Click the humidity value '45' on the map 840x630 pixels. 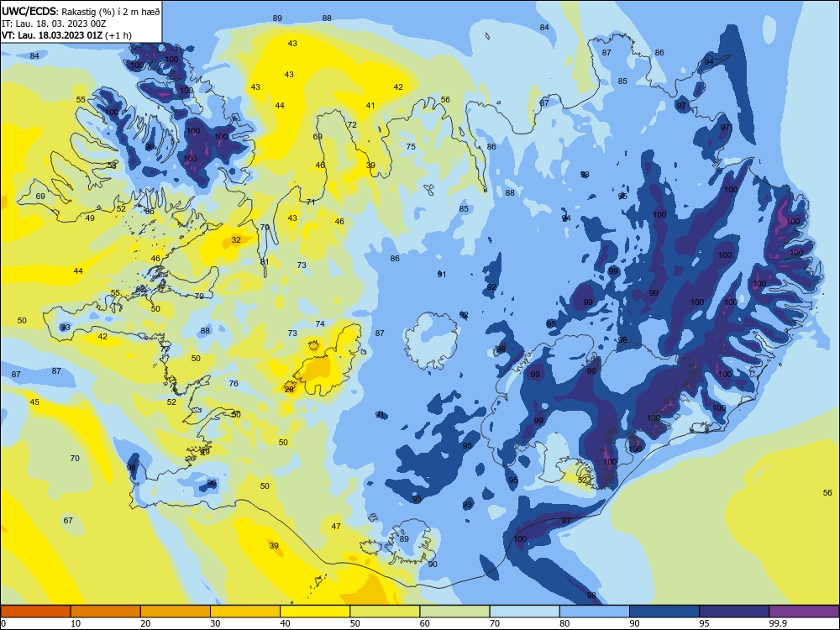pyautogui.click(x=34, y=402)
